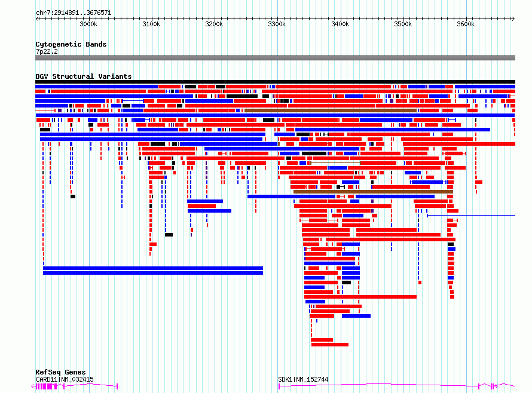Viewport: 532px width, 393px height.
Task: Click the right arrow end of ruler
Action: coord(513,19)
